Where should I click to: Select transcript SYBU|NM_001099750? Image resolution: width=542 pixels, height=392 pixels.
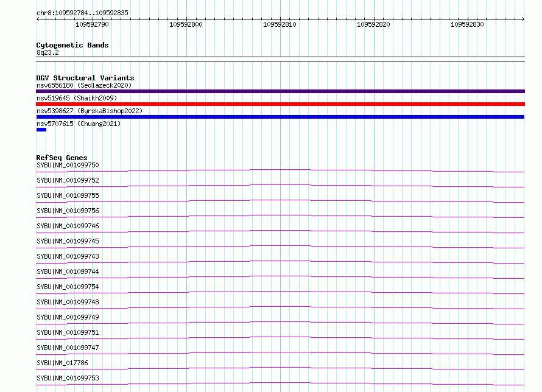click(68, 165)
